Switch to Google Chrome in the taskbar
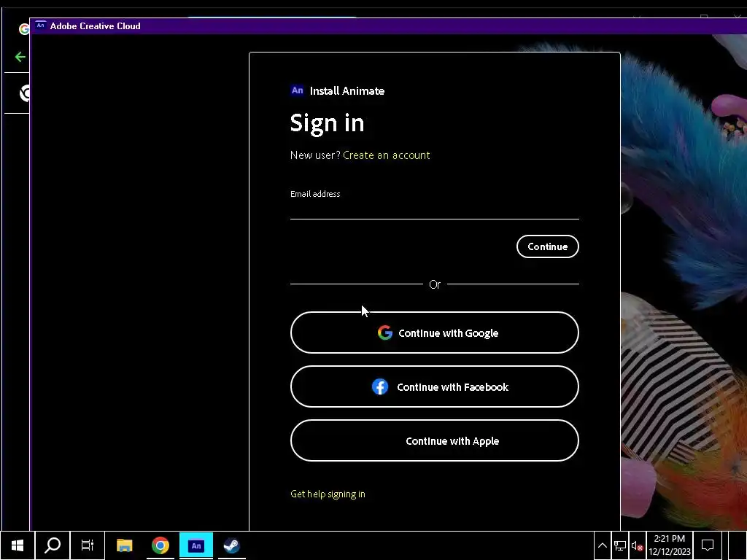Image resolution: width=747 pixels, height=560 pixels. coord(160,545)
